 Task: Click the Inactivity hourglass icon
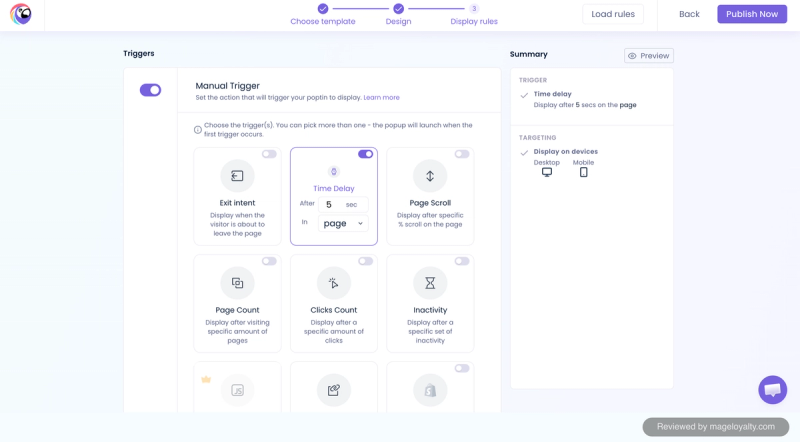click(430, 283)
